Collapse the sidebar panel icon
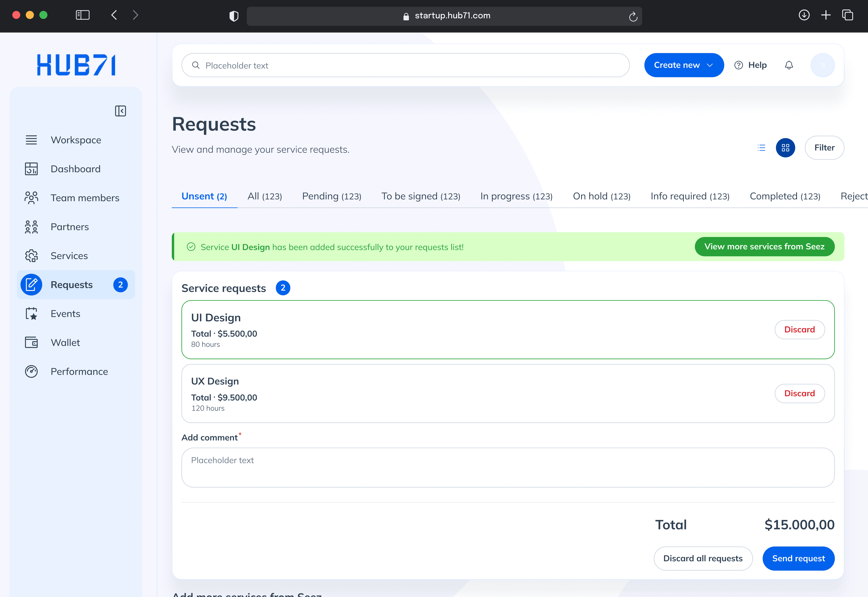 click(x=120, y=111)
